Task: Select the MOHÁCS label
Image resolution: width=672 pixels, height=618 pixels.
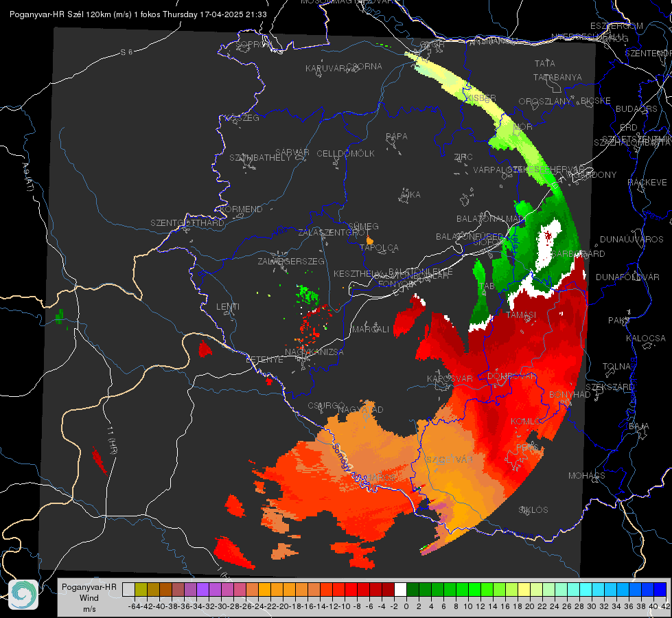Action: tap(587, 476)
